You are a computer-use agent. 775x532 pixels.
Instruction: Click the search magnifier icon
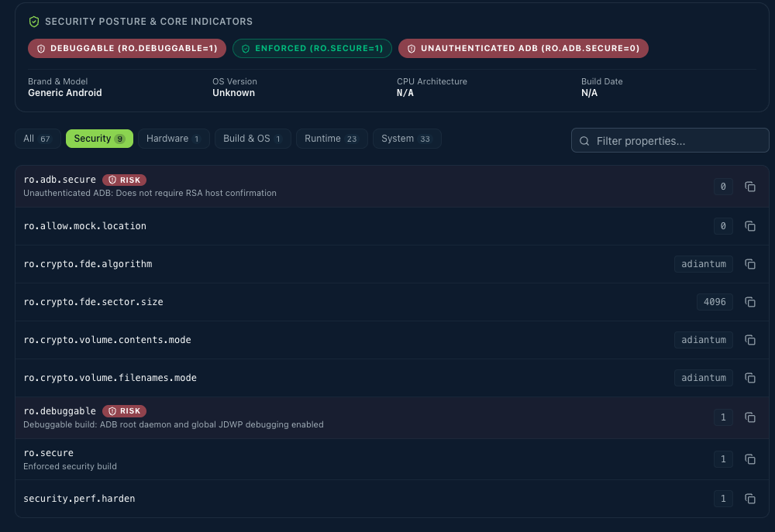point(584,141)
